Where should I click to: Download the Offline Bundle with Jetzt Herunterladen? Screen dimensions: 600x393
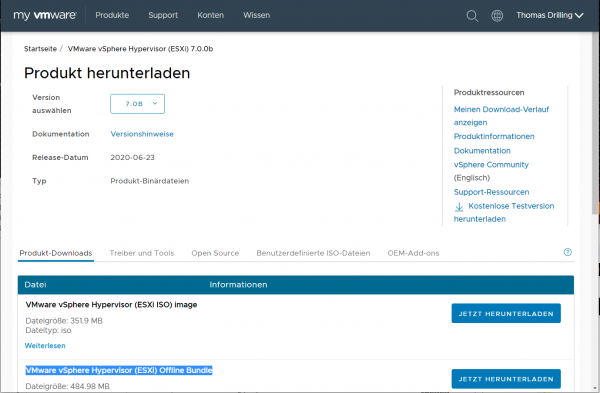tap(506, 379)
